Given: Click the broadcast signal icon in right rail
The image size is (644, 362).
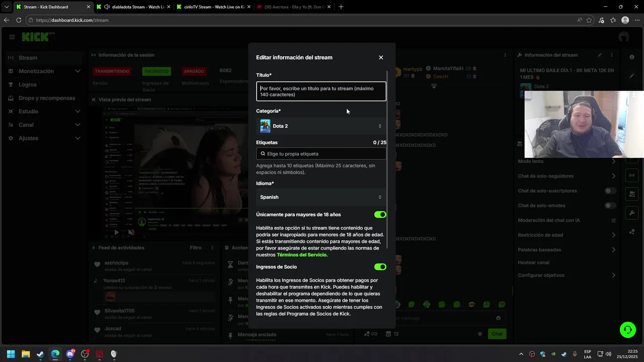Looking at the screenshot, I should click(x=632, y=175).
